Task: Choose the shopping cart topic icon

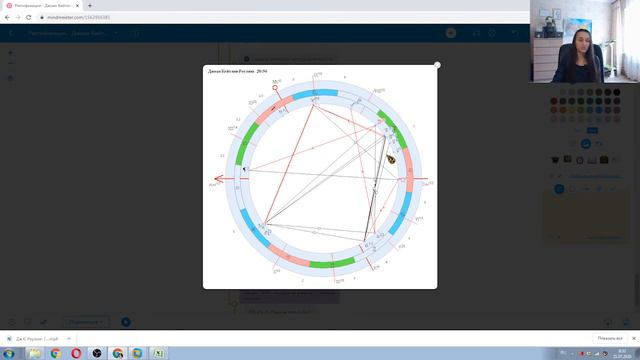Action: (x=555, y=160)
